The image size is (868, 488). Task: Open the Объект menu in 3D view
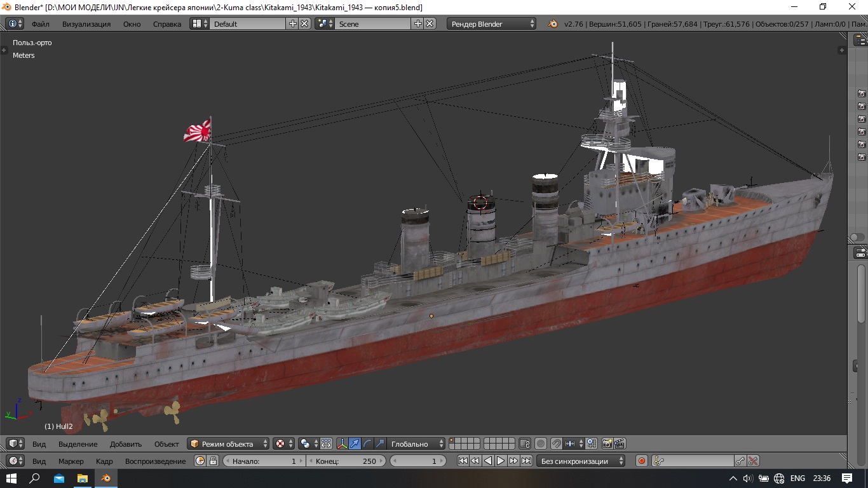pos(167,444)
